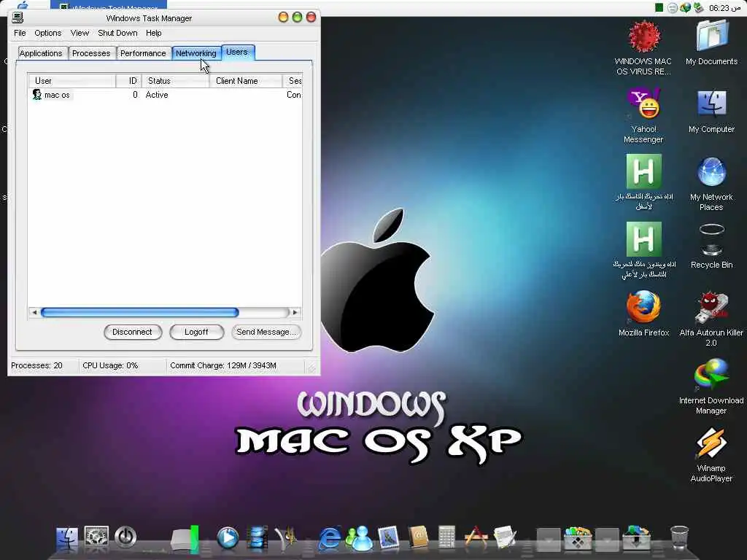Click the Active status cell

click(x=157, y=95)
